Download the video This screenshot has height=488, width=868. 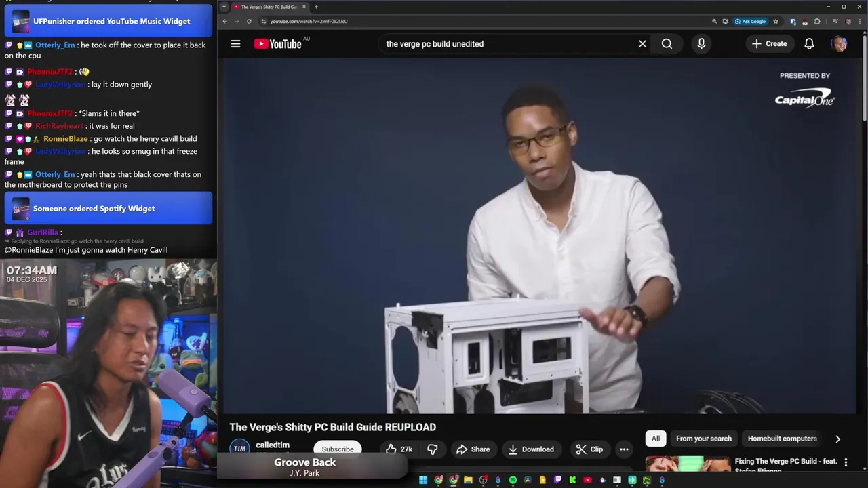[531, 449]
